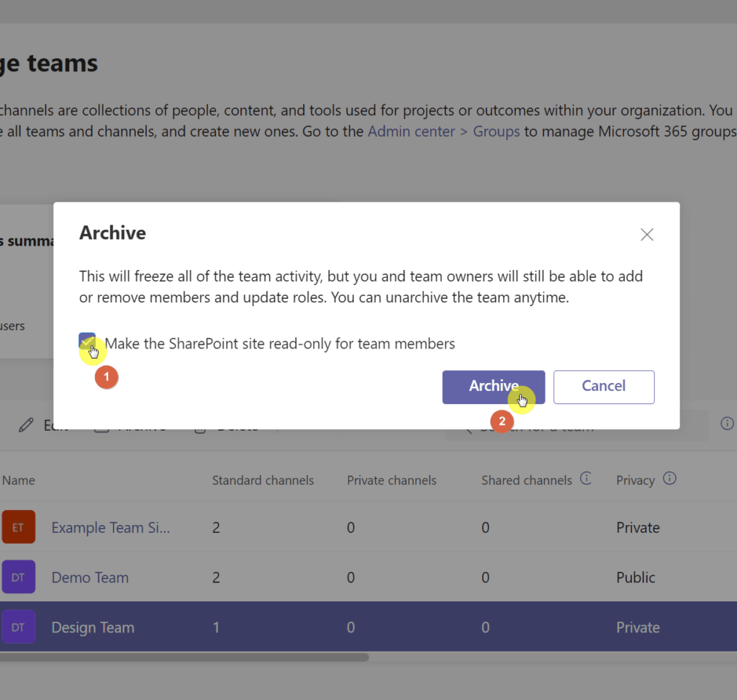This screenshot has width=737, height=700.
Task: Click the Shared channels column header
Action: point(526,480)
